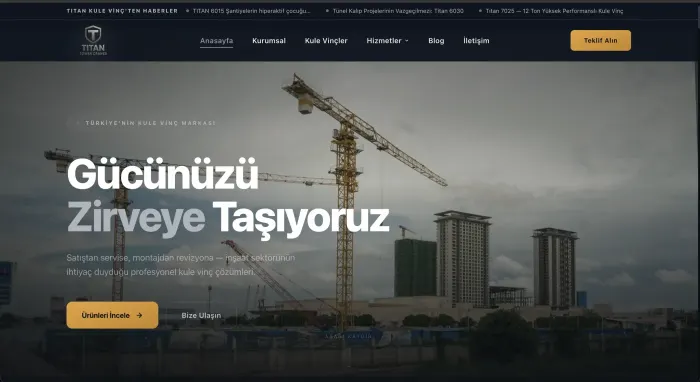Open the Anasayfa menu item

pos(217,41)
